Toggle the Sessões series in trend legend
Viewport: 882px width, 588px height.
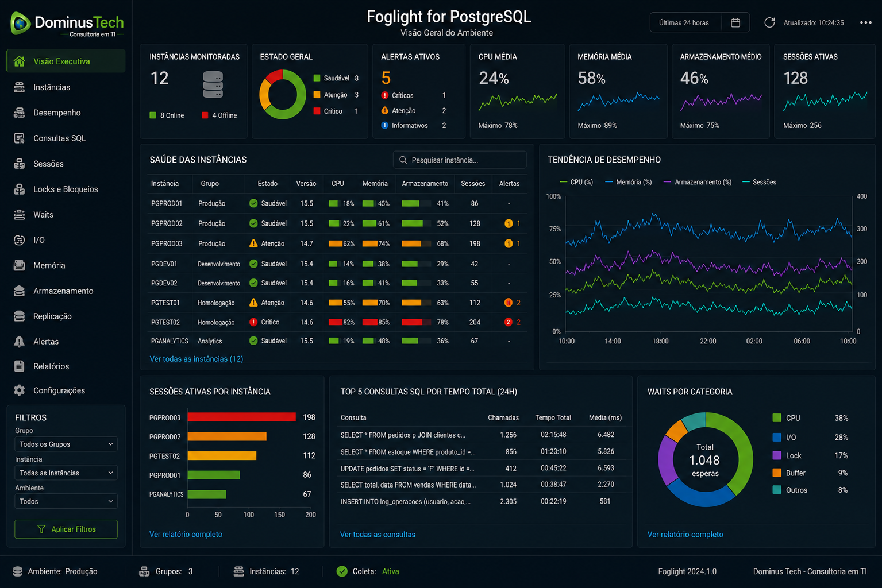click(x=759, y=182)
